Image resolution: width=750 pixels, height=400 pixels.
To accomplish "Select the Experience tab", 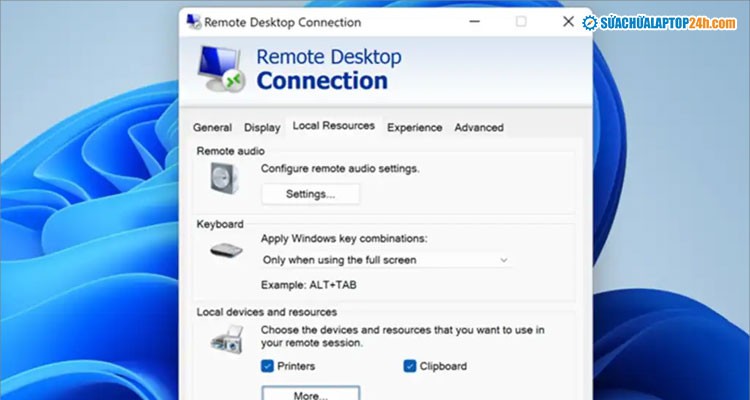I will (414, 128).
